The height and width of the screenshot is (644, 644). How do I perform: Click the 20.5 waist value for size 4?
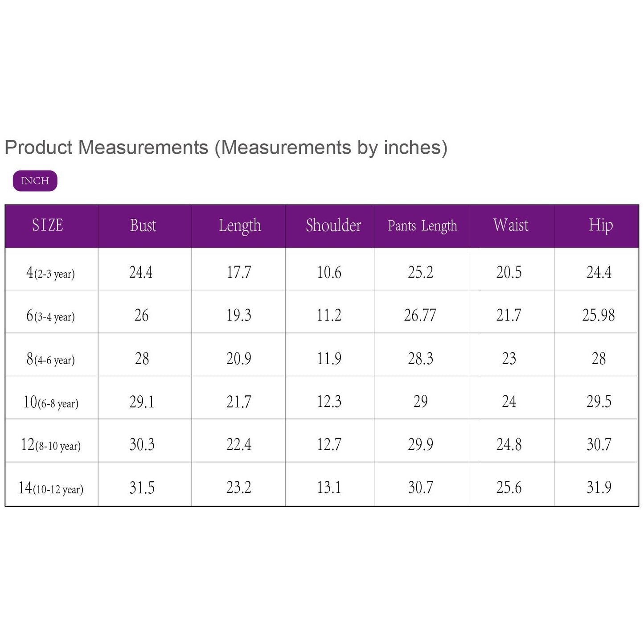click(509, 272)
